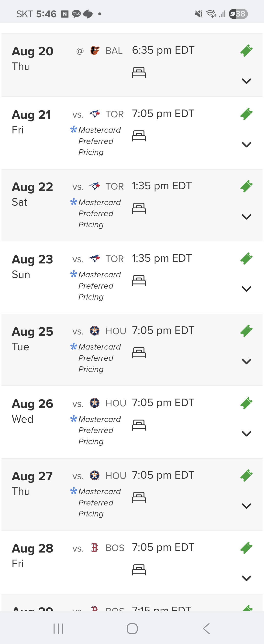
Task: Open the Android recent apps button
Action: pos(58,628)
